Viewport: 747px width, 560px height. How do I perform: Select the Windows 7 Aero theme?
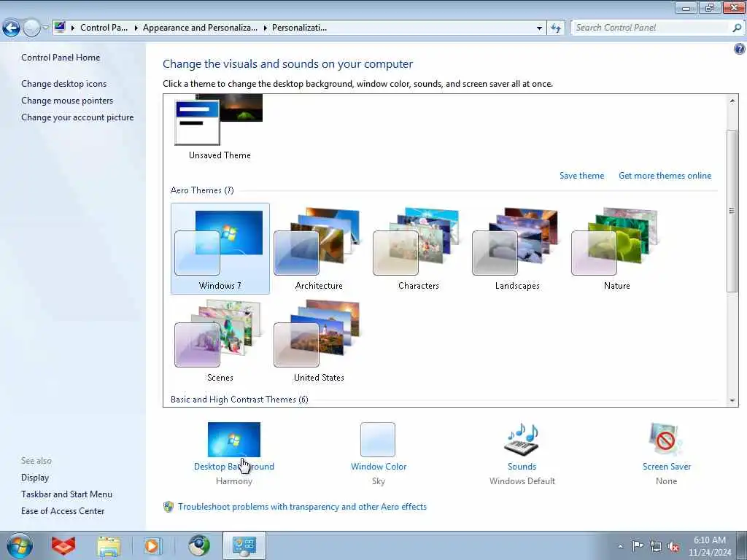click(x=220, y=249)
